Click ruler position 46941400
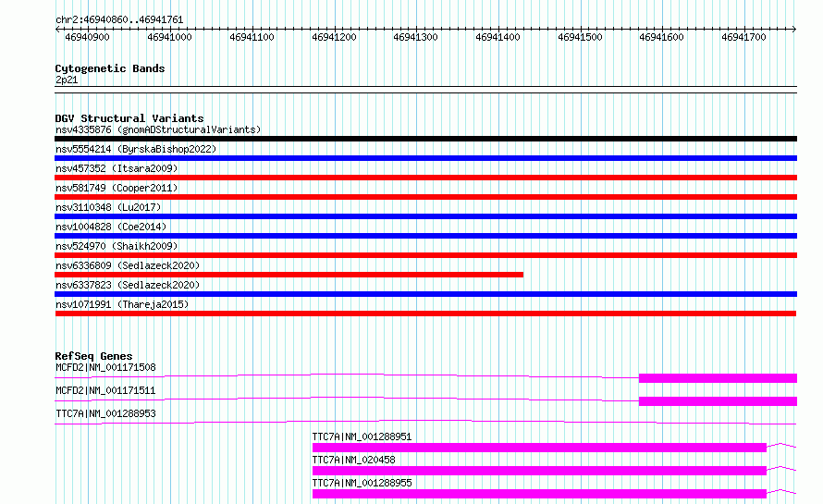Screen dimensions: 823x504 497,37
